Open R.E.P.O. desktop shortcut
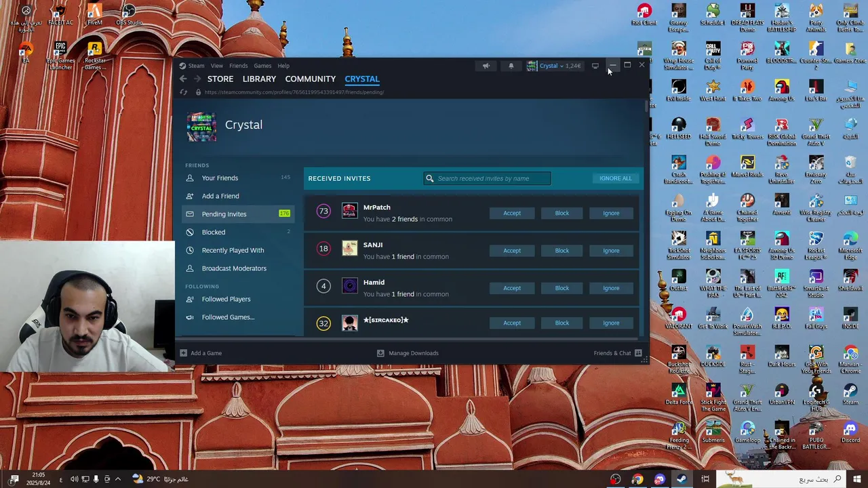Screen dimensions: 868x488 (x=781, y=318)
